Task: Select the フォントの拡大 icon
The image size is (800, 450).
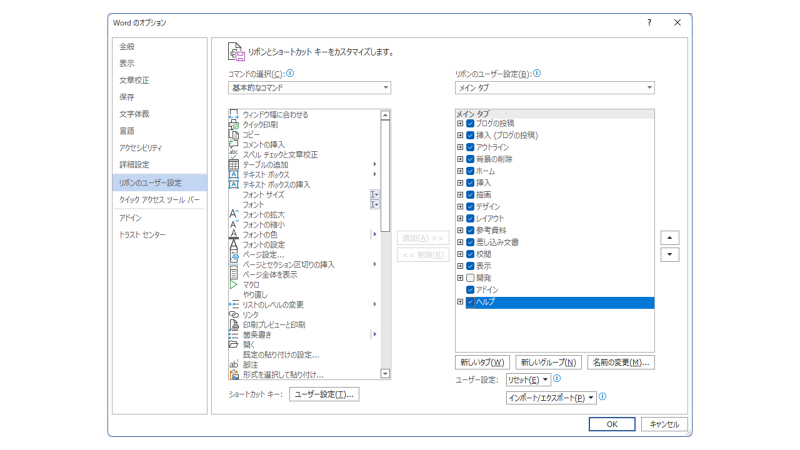Action: pos(233,215)
